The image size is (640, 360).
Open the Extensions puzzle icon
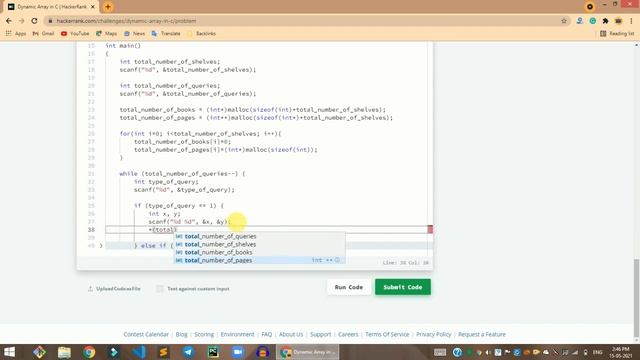[x=605, y=21]
